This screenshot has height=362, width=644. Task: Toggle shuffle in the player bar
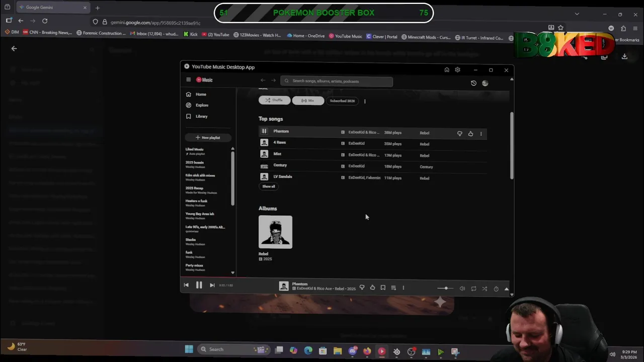tap(485, 289)
